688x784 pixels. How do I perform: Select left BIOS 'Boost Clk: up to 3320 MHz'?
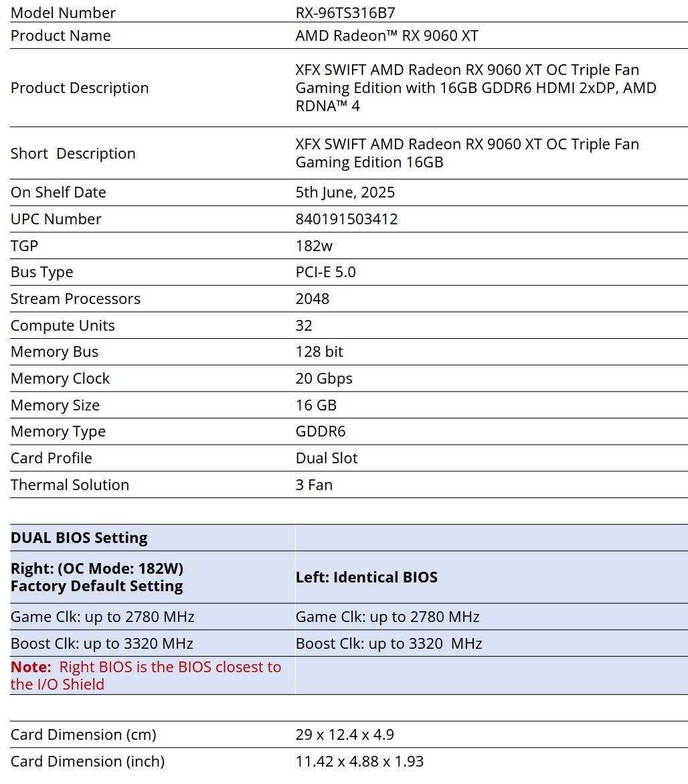tap(389, 643)
